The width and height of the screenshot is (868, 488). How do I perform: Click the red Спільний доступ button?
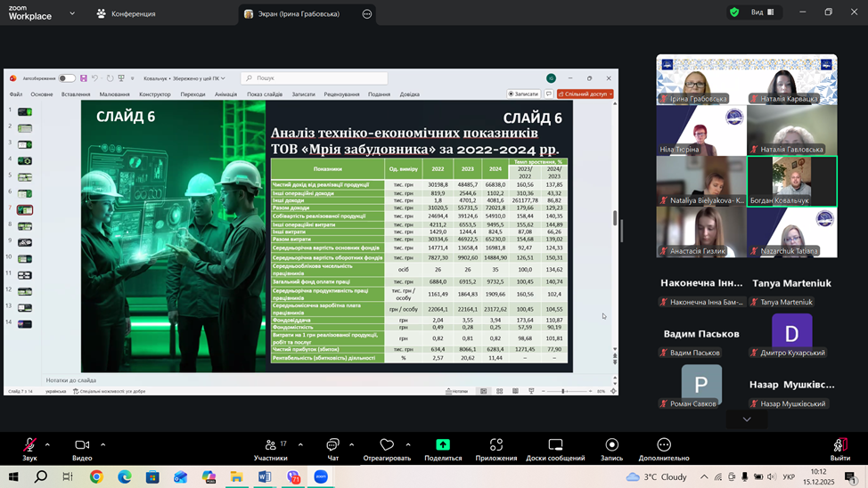(585, 94)
